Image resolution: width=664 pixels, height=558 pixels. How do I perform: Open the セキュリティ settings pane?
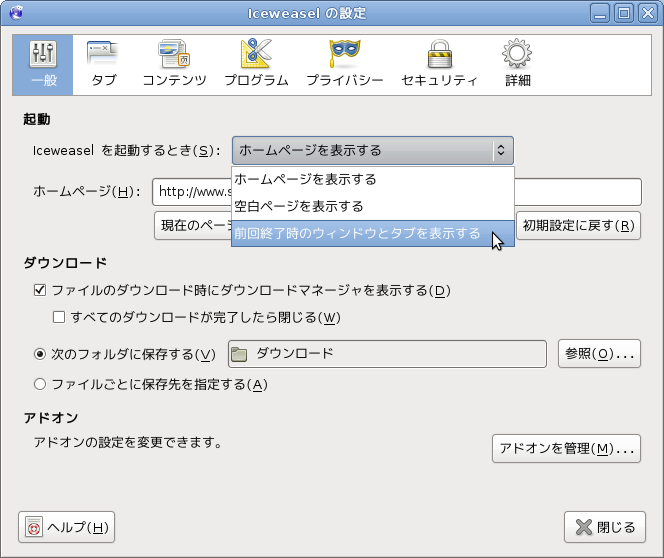[439, 65]
